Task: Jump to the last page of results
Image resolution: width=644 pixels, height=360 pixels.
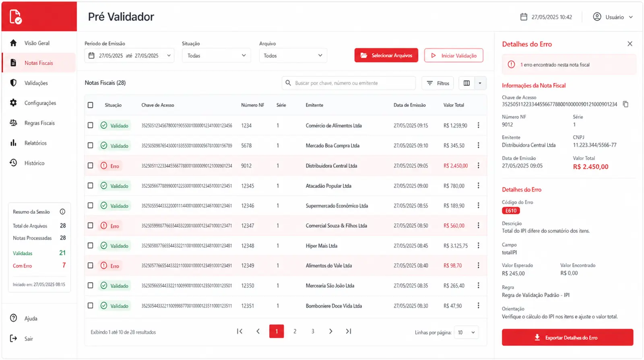Action: point(349,331)
